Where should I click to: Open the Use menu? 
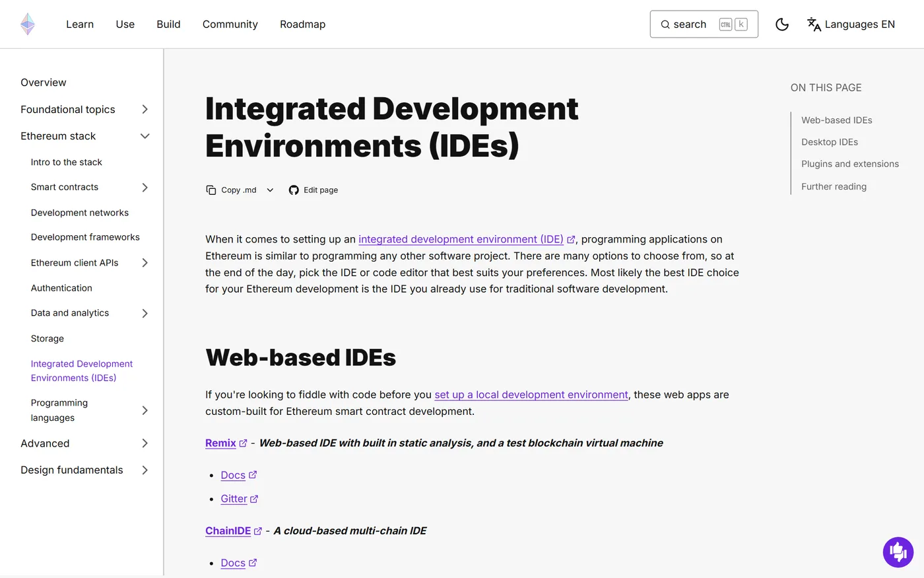point(125,24)
